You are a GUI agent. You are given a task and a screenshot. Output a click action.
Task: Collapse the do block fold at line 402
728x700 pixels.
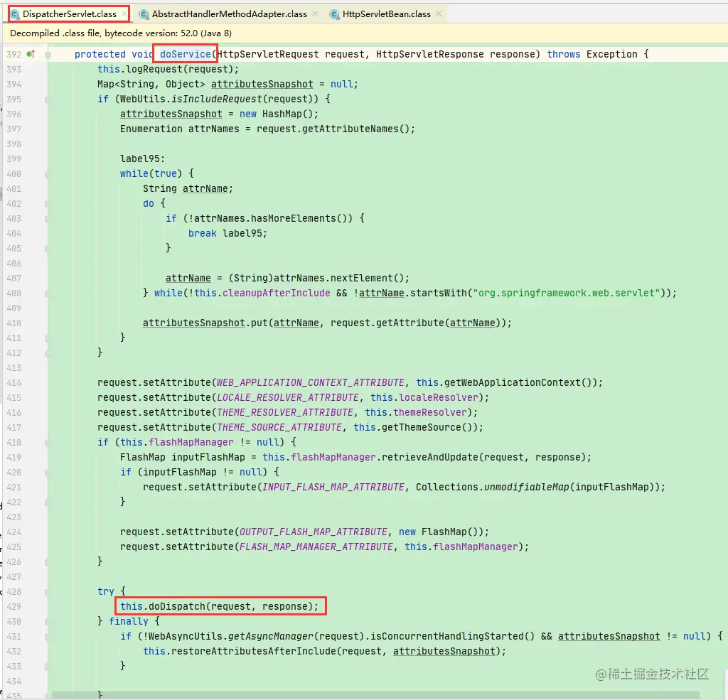(48, 204)
